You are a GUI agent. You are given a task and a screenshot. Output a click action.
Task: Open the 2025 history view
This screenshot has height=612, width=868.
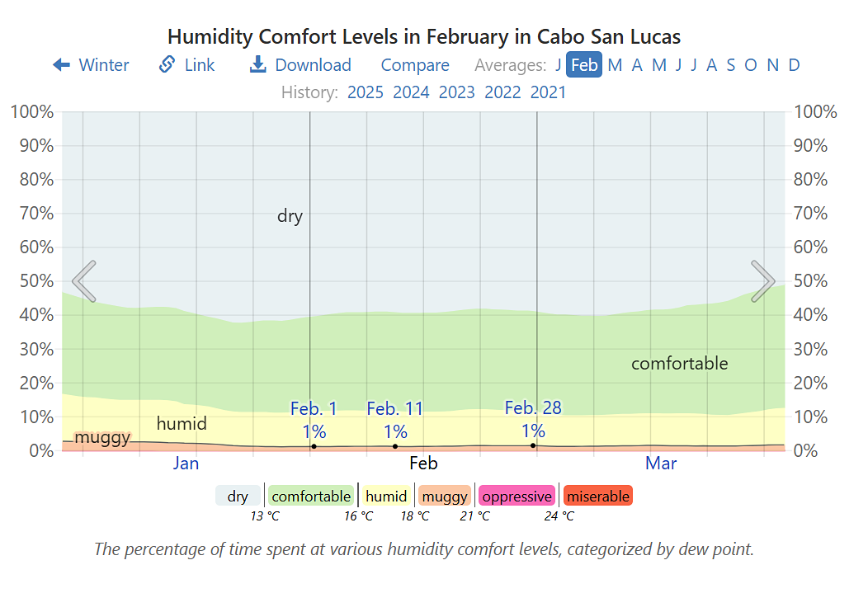pos(365,92)
